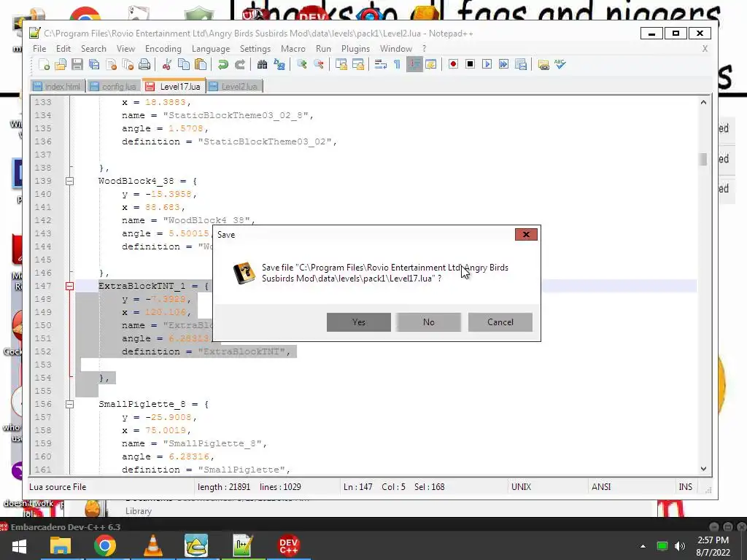The height and width of the screenshot is (560, 747).
Task: Click the Save All toolbar icon
Action: tap(94, 65)
